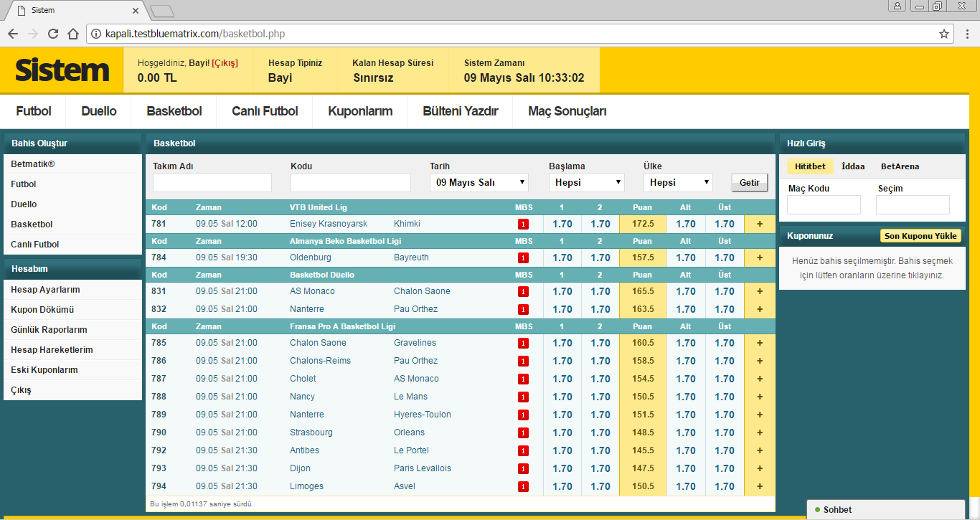Click the plus icon for match 788
The width and height of the screenshot is (980, 520).
pos(760,397)
